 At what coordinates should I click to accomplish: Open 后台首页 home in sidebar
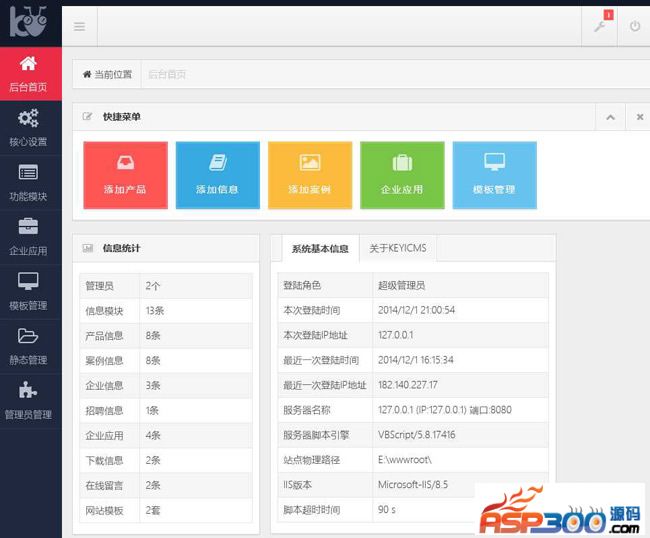28,74
